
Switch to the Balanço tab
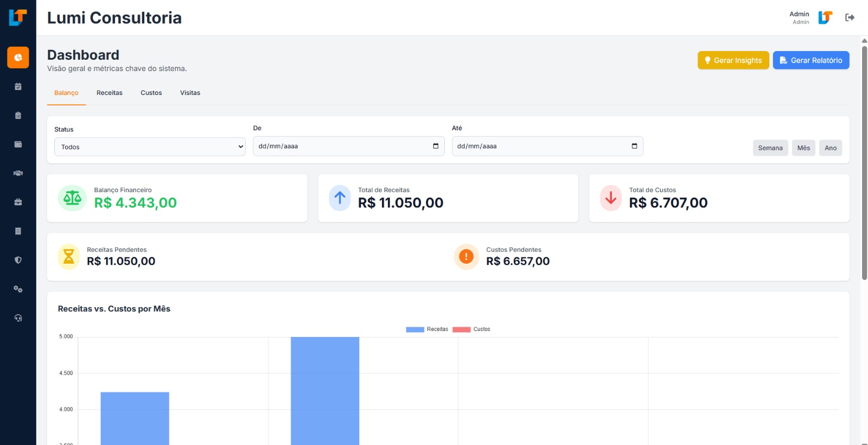coord(66,93)
